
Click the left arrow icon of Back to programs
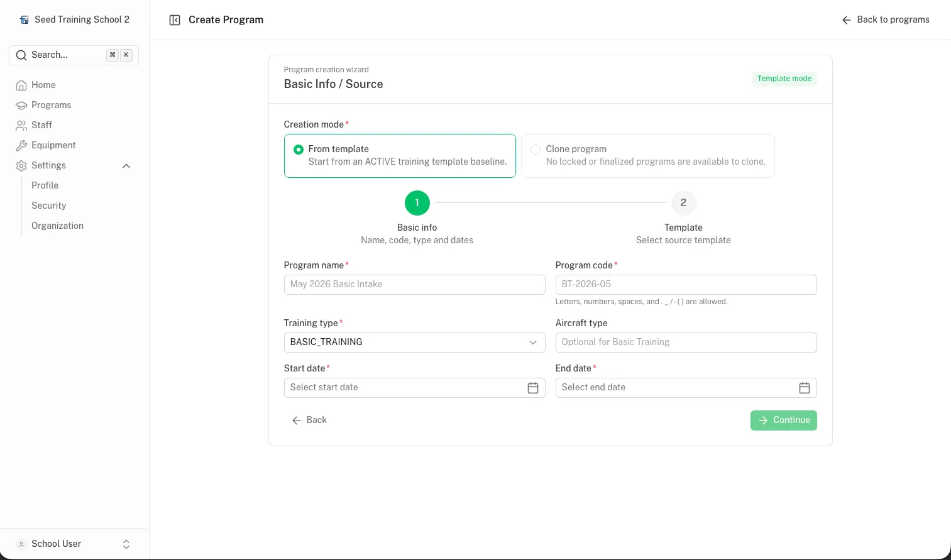(x=847, y=20)
